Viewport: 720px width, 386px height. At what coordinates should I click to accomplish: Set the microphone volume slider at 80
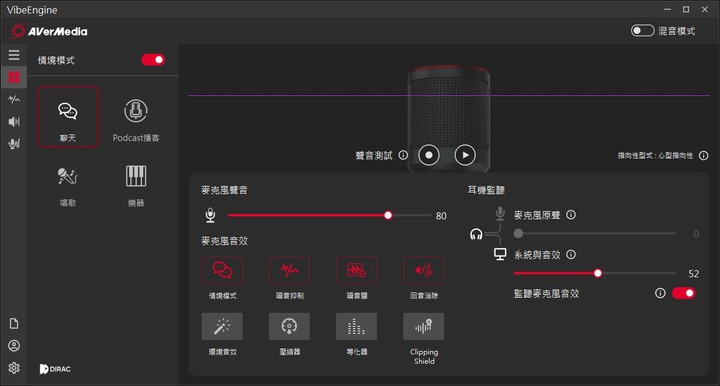click(388, 215)
